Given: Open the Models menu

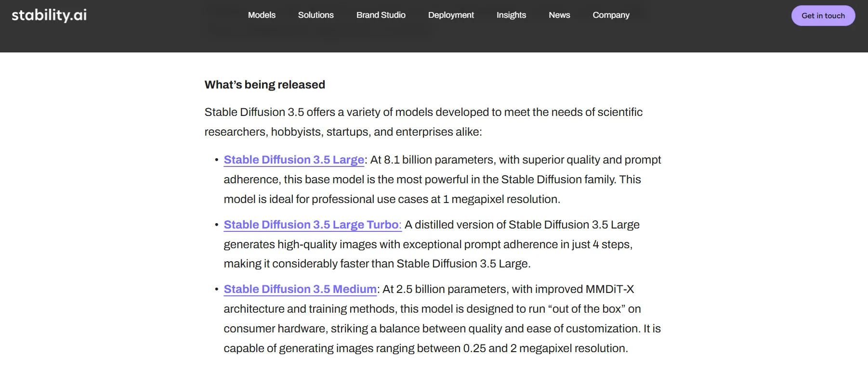Looking at the screenshot, I should coord(262,15).
